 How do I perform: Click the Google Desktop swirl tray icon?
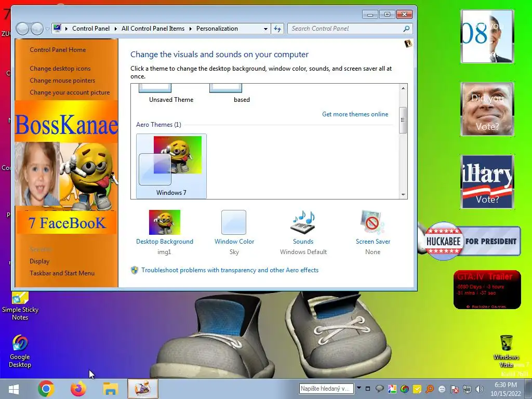pos(404,389)
